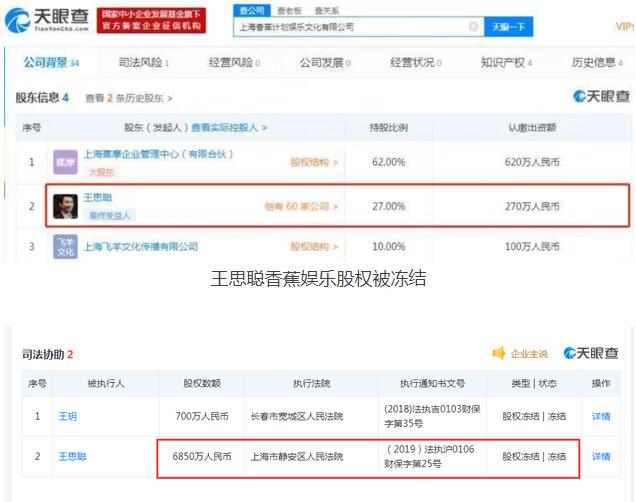This screenshot has width=636, height=502.
Task: Click the 认缴出资额 column header
Action: 532,128
